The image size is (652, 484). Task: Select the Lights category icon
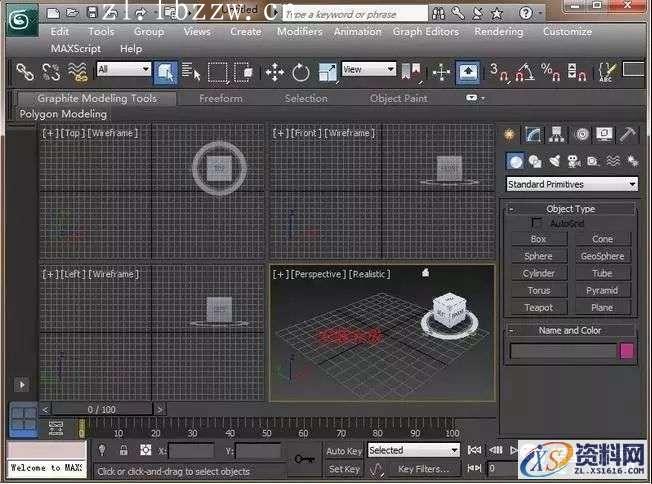tap(555, 161)
